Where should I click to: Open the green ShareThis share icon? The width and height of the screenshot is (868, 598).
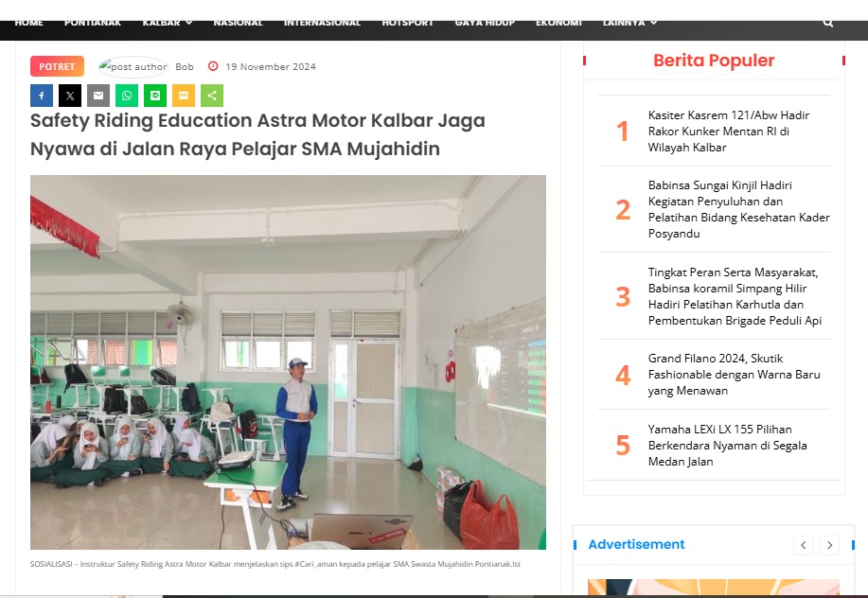click(x=212, y=96)
